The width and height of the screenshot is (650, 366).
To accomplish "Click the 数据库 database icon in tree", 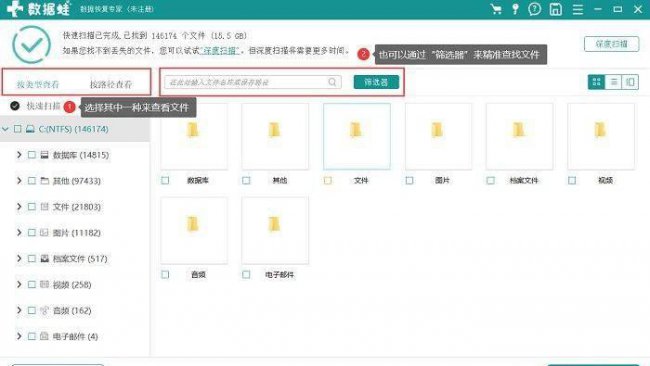I will (x=44, y=155).
